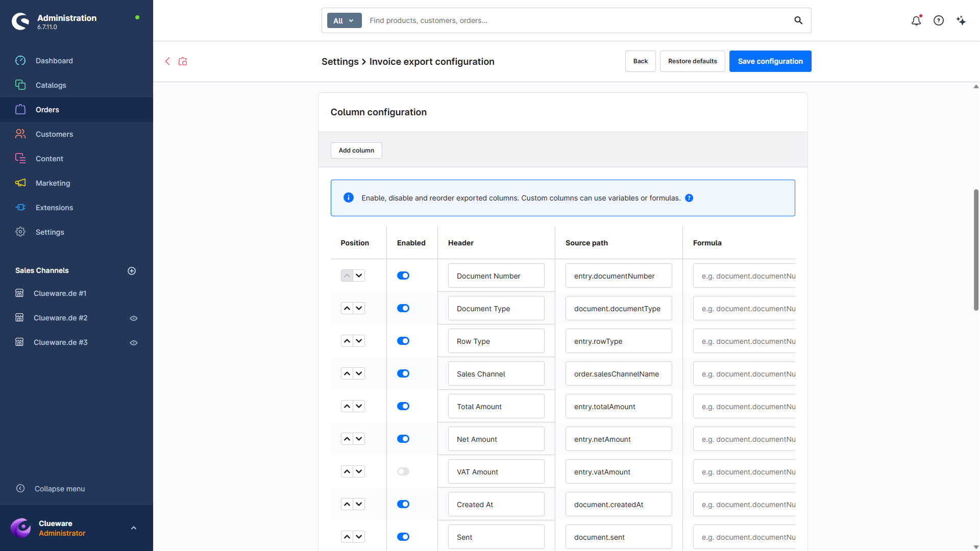The image size is (980, 551).
Task: Move Document Number row down
Action: (x=359, y=275)
